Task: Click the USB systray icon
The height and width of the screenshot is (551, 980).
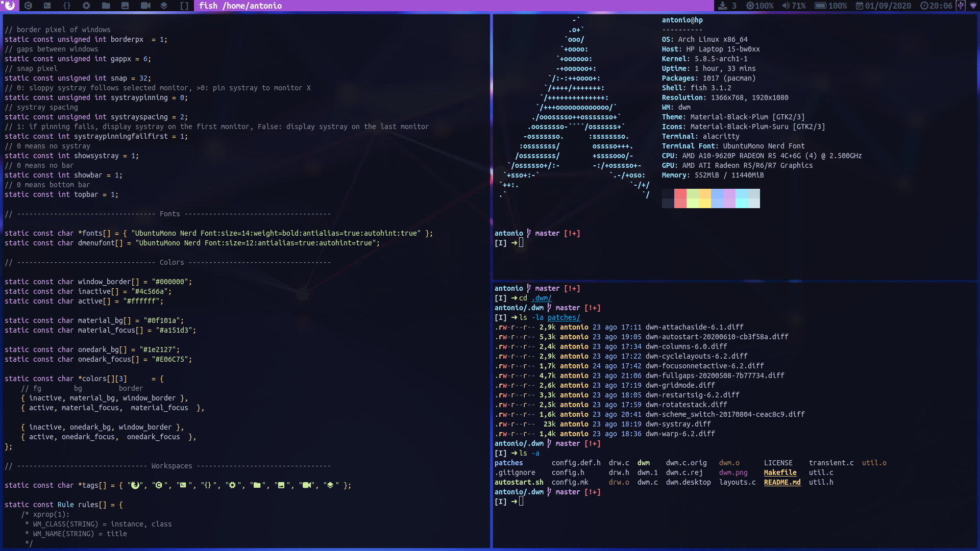Action: (961, 6)
